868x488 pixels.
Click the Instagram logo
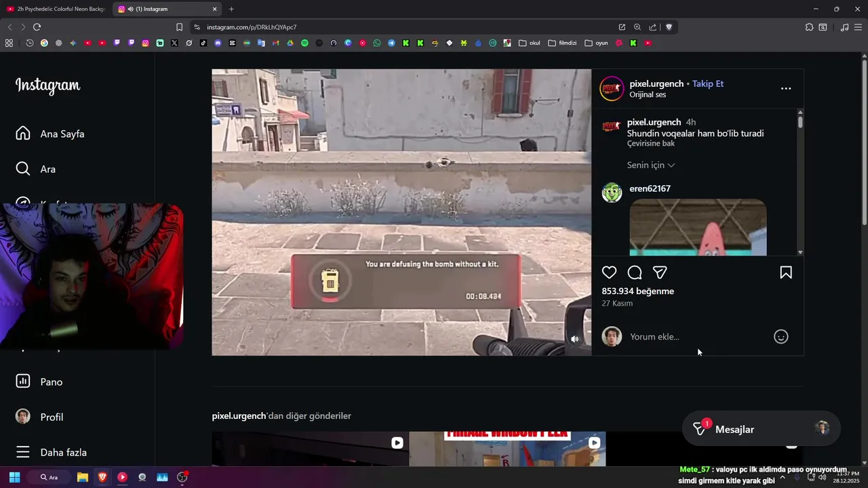(x=47, y=85)
